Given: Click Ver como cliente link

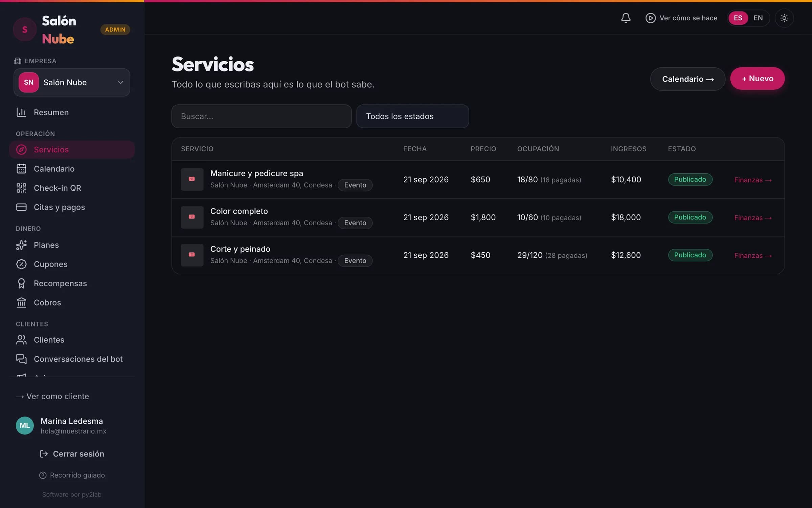Looking at the screenshot, I should (52, 396).
